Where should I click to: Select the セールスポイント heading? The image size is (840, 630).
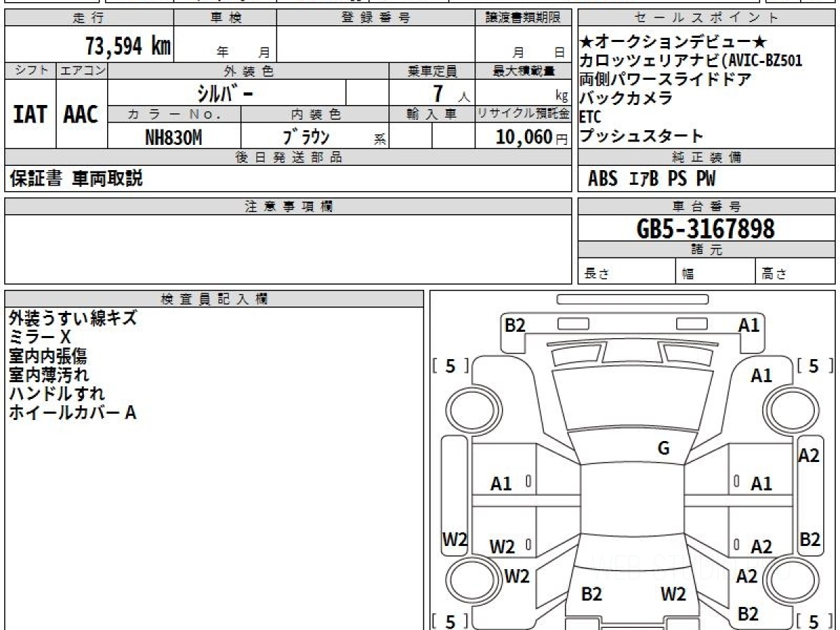coord(707,18)
